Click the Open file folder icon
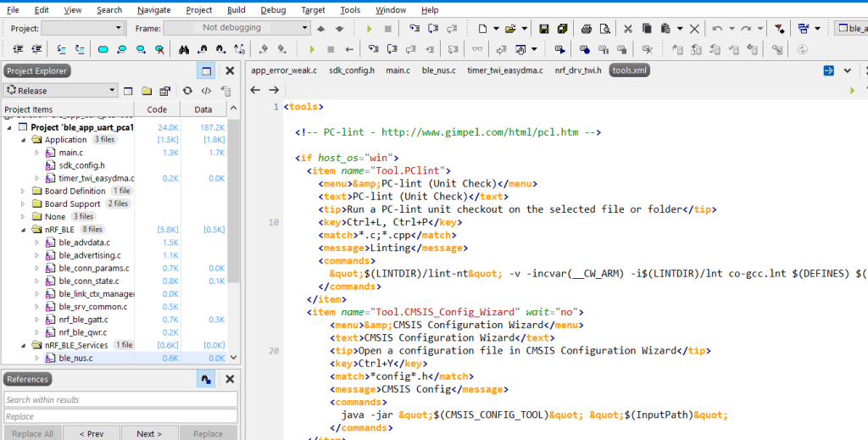 pyautogui.click(x=509, y=28)
